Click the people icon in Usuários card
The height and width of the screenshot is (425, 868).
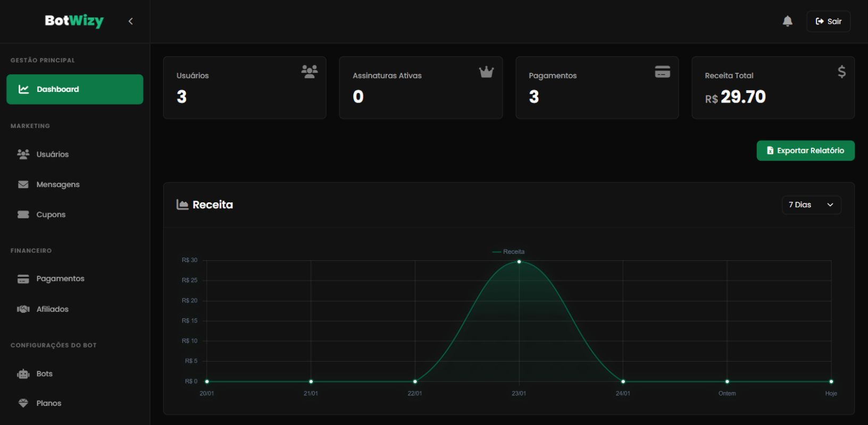[310, 71]
